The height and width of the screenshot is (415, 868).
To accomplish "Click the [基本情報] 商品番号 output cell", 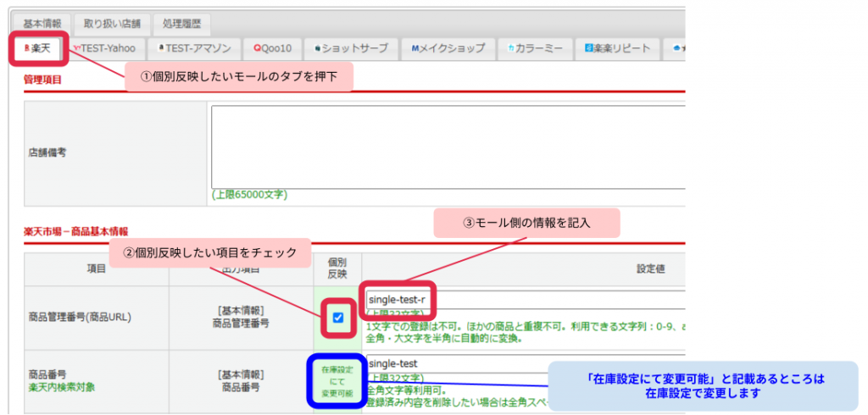I will point(241,381).
